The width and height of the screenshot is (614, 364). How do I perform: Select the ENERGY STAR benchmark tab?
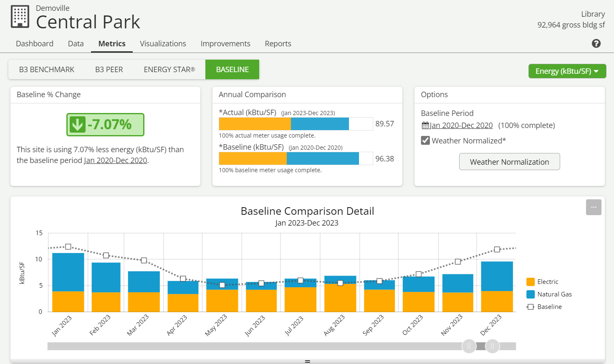[169, 70]
